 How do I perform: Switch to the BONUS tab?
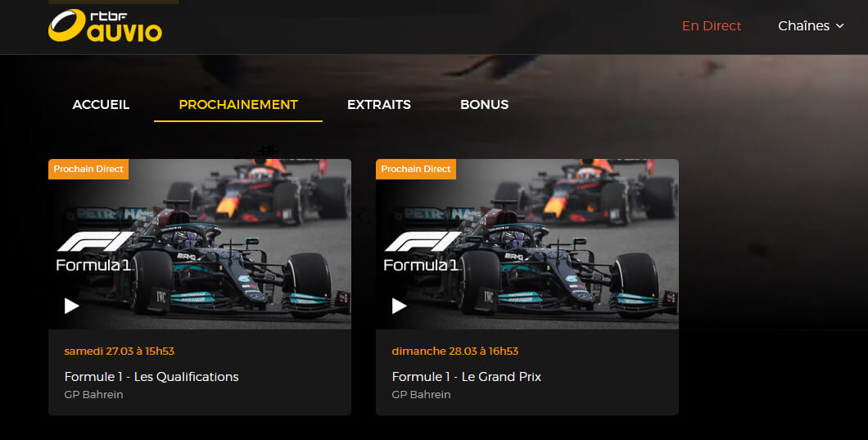[x=485, y=105]
